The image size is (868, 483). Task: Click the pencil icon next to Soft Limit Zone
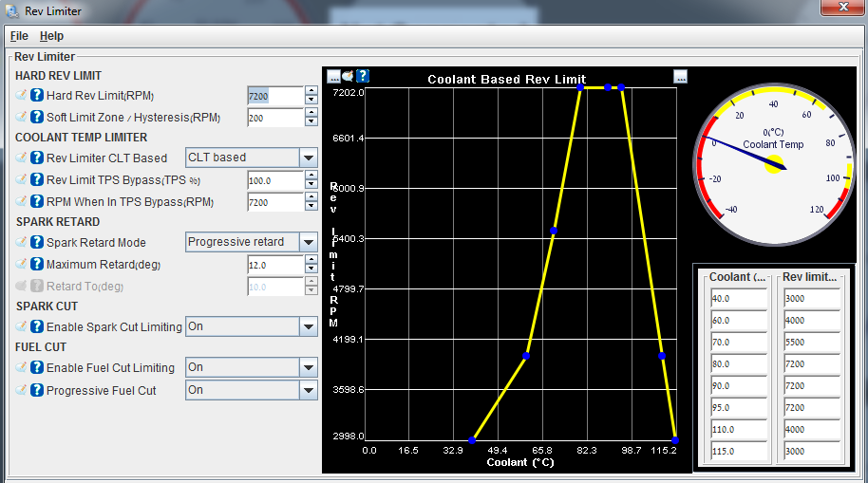(x=21, y=117)
